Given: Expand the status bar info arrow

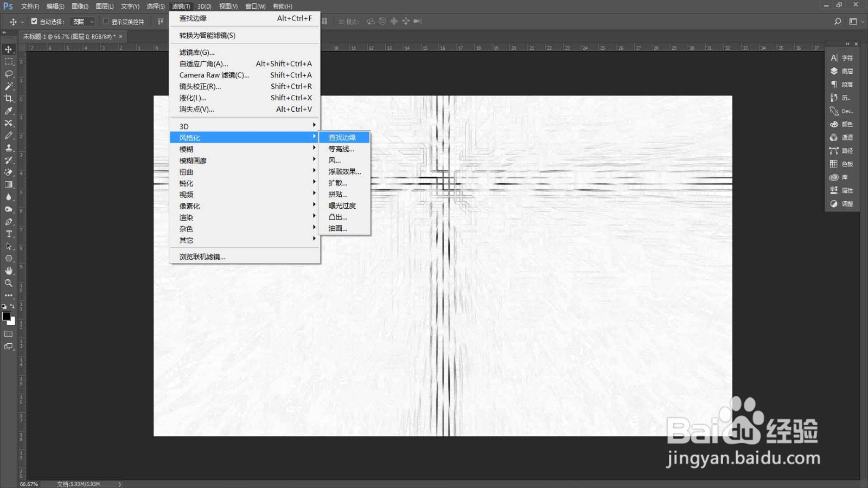Looking at the screenshot, I should pos(120,484).
